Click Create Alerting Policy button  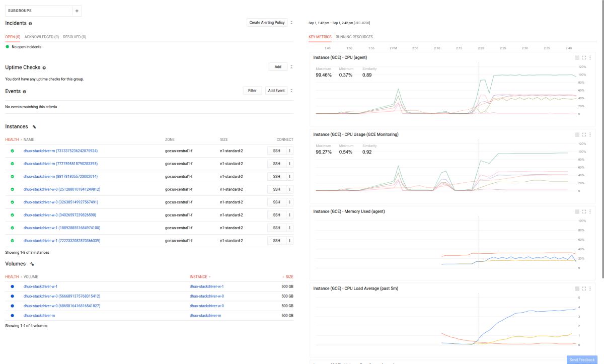coord(267,23)
